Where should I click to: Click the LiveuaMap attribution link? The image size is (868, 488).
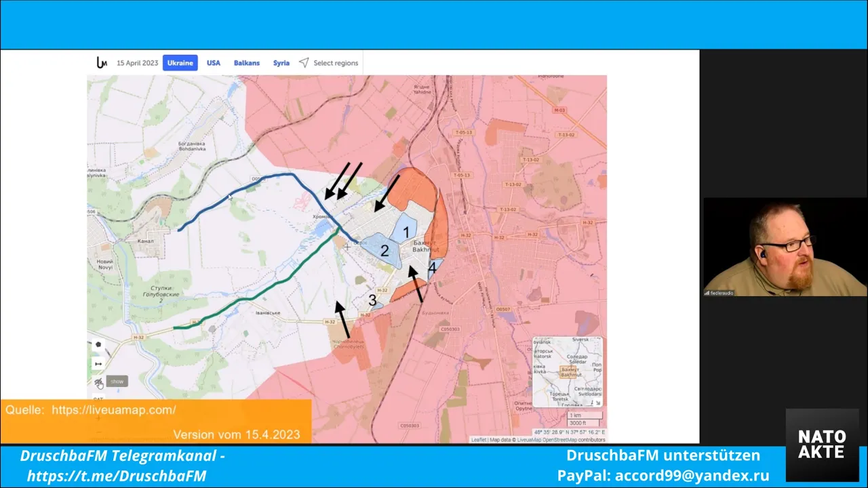coord(530,440)
